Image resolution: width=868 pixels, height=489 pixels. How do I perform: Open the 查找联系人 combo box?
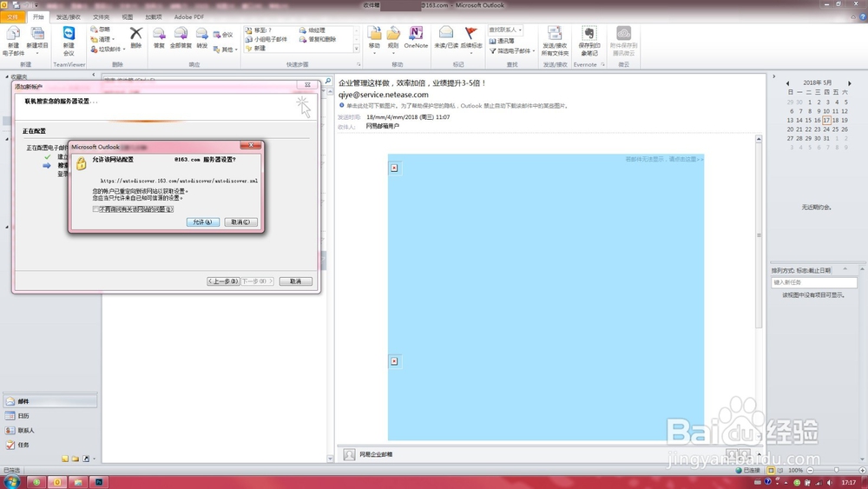[x=505, y=30]
